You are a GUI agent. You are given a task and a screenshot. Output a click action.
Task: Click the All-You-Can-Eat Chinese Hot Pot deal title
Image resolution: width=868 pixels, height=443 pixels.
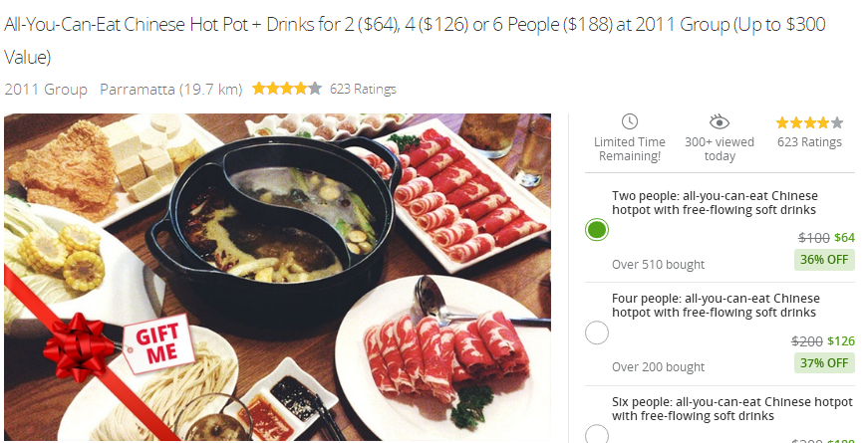click(x=415, y=41)
